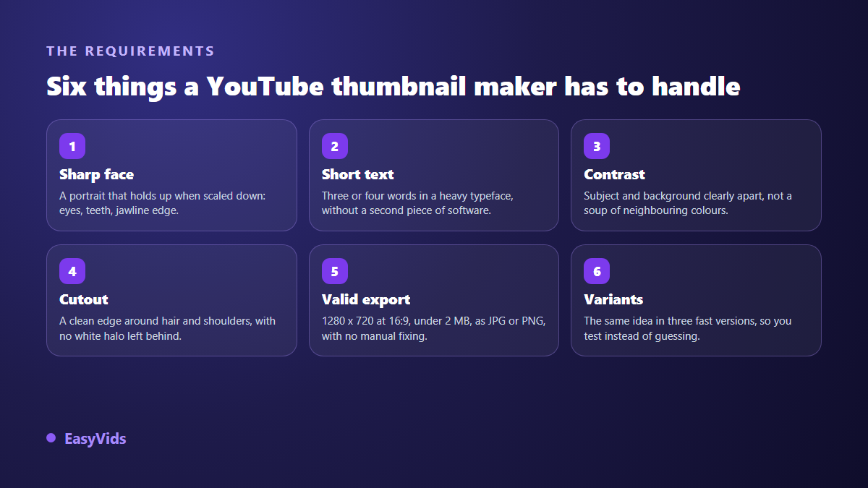Click the purple dot beside EasyVids
The width and height of the screenshot is (868, 488).
[x=51, y=438]
